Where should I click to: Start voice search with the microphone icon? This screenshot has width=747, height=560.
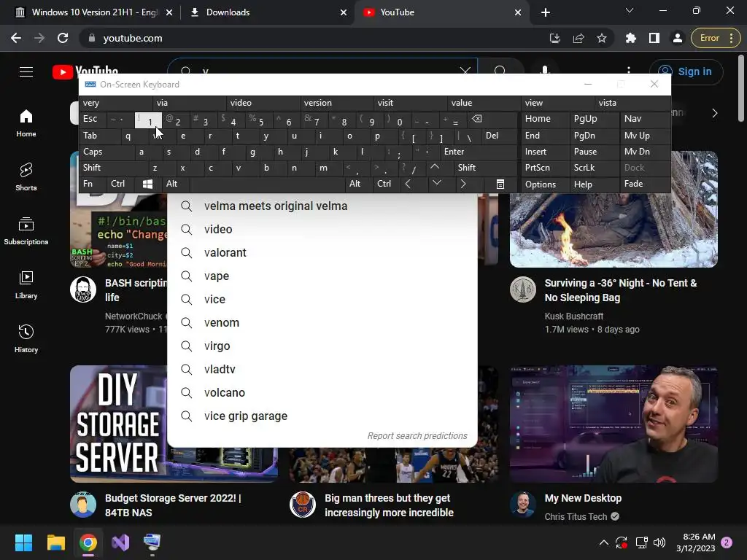point(544,69)
